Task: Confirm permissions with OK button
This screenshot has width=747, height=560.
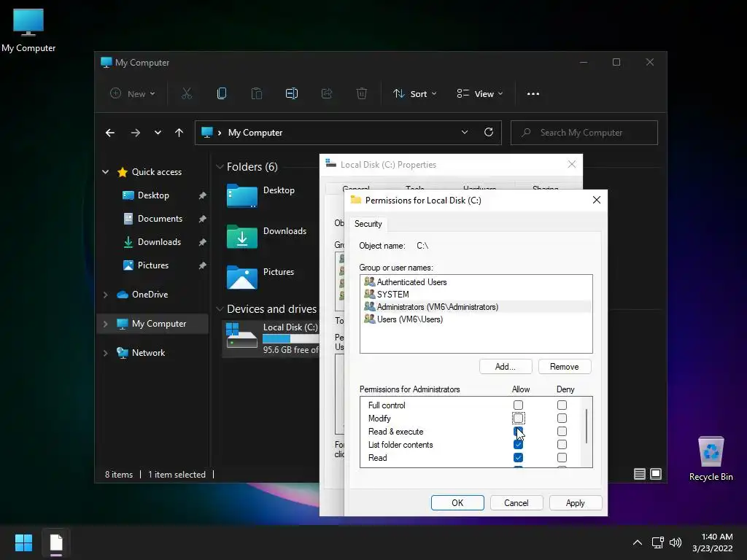Action: (x=457, y=503)
